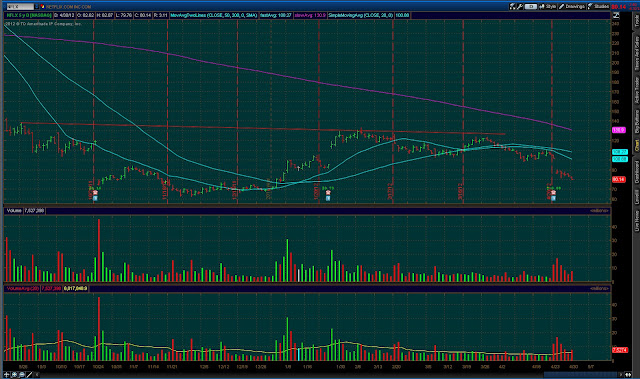Viewport: 640px width, 379px height.
Task: Click the NFLX symbol input field
Action: (20, 7)
